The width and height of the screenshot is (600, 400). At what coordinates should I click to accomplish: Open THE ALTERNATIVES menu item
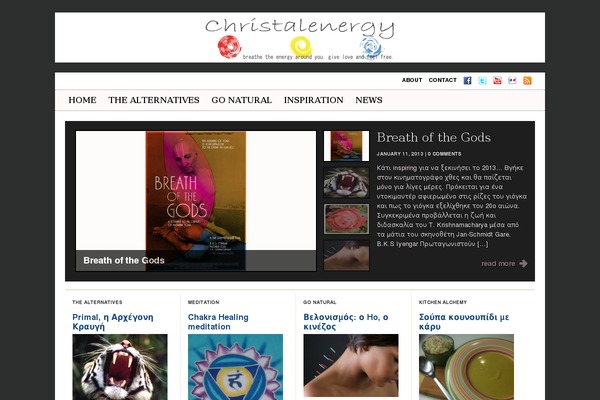pyautogui.click(x=154, y=100)
